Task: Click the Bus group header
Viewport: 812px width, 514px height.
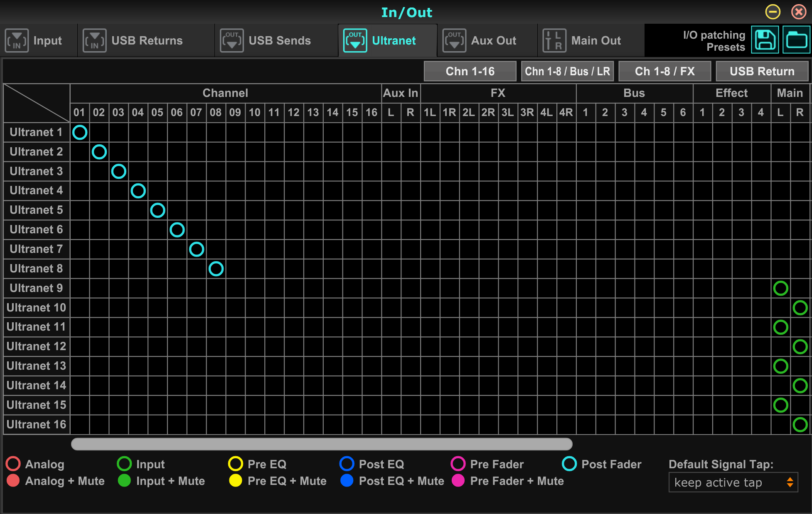Action: click(x=634, y=93)
